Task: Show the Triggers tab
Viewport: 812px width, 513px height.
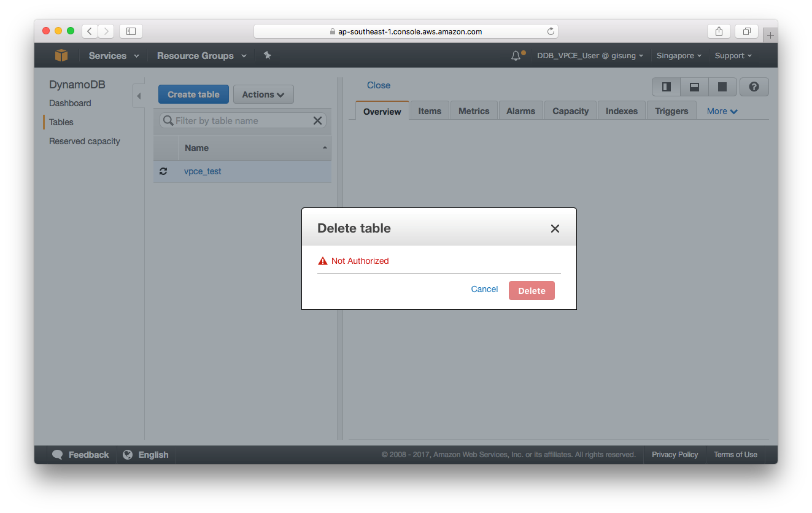Action: tap(671, 111)
